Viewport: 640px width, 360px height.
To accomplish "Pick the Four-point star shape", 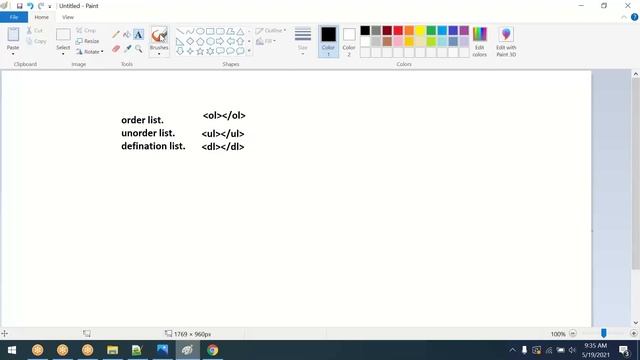I will pyautogui.click(x=190, y=51).
